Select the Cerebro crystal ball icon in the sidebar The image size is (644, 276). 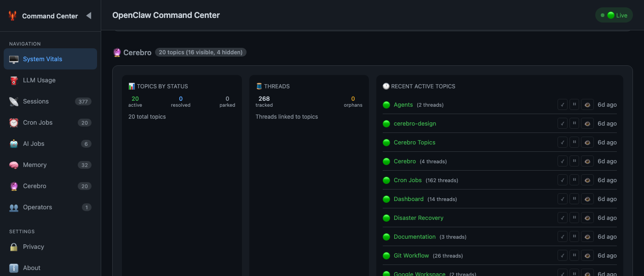14,186
